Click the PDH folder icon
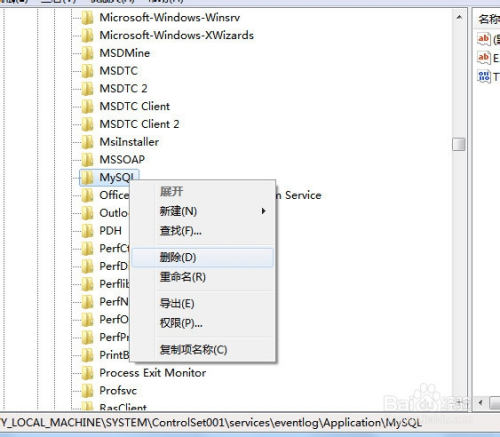The image size is (500, 437). click(x=88, y=231)
